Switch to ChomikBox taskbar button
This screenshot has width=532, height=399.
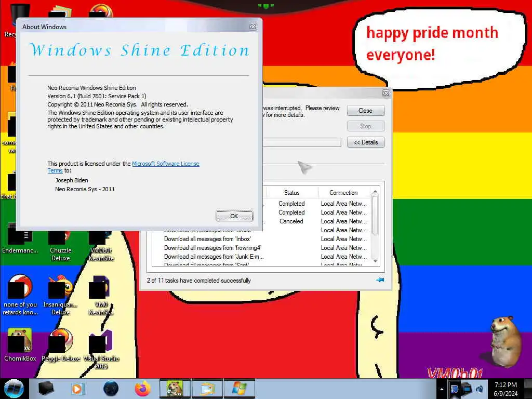pos(175,389)
